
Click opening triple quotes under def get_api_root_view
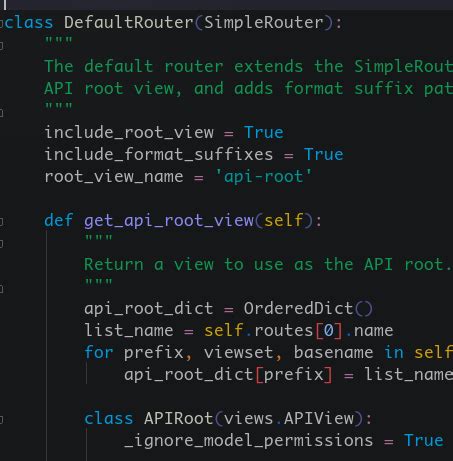[99, 239]
